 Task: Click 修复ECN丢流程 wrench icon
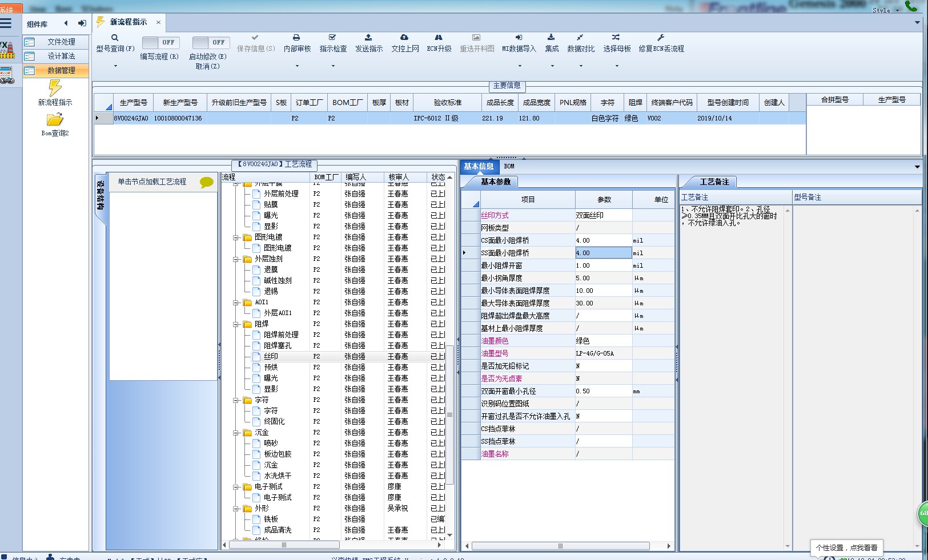pyautogui.click(x=661, y=37)
